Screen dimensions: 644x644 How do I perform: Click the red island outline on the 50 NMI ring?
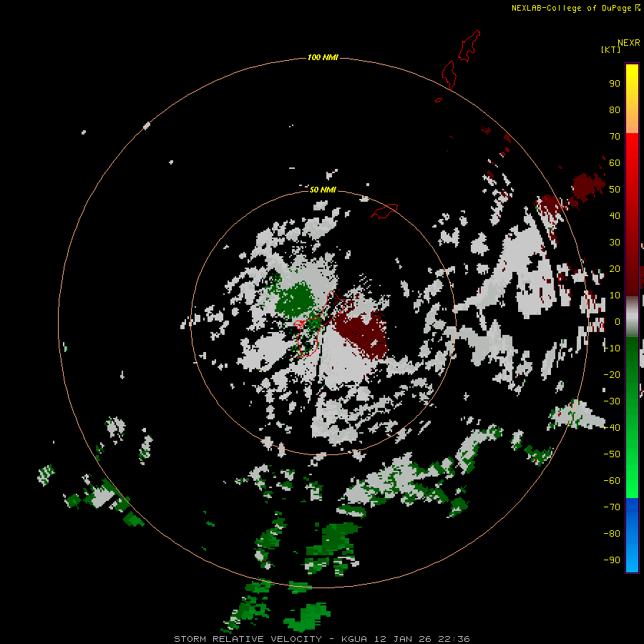point(384,211)
